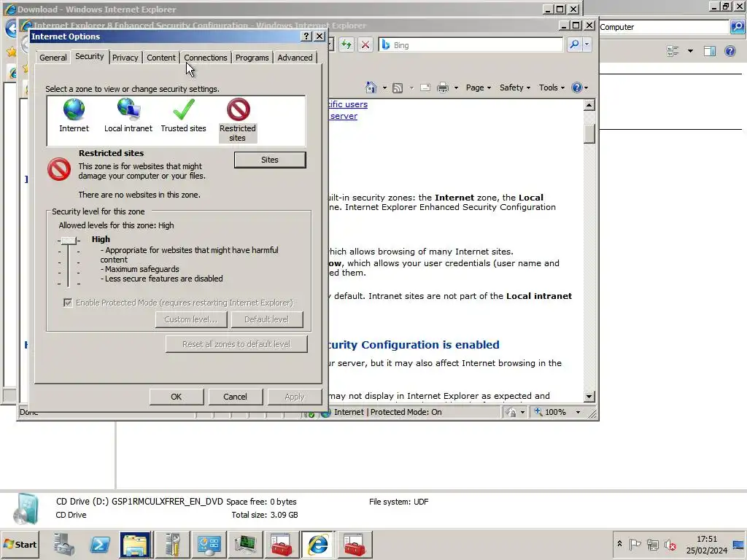Click the red stop icon in IE toolbar
747x560 pixels.
coord(365,44)
